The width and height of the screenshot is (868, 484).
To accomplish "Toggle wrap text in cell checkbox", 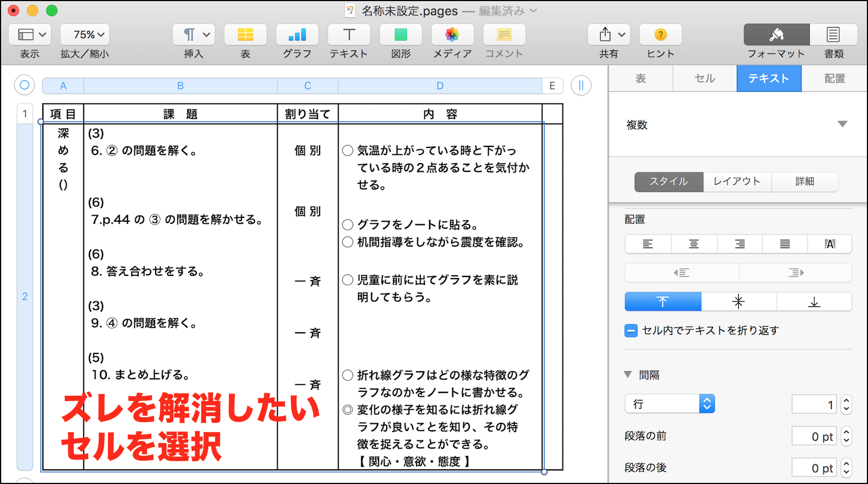I will pyautogui.click(x=631, y=331).
